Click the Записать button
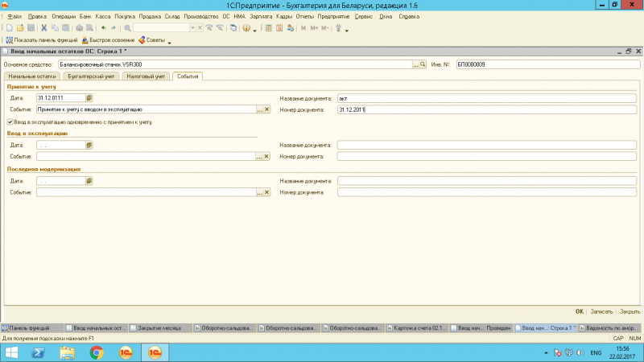The image size is (644, 362). click(601, 311)
